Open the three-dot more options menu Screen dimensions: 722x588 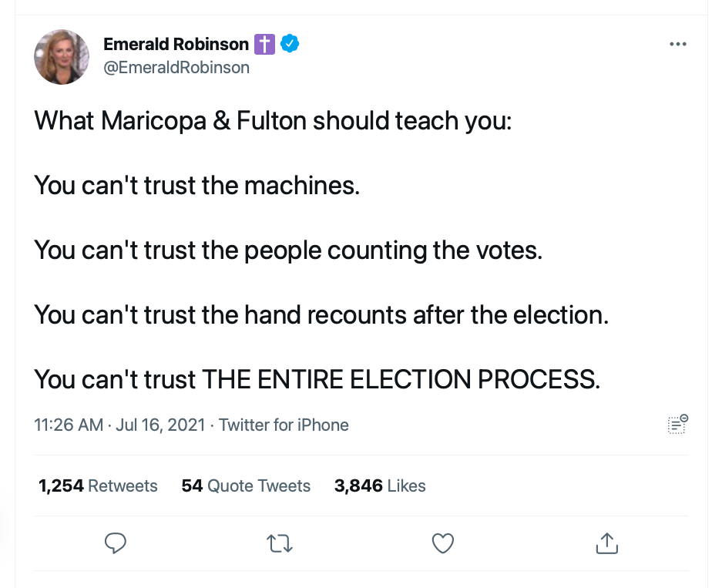[x=678, y=45]
